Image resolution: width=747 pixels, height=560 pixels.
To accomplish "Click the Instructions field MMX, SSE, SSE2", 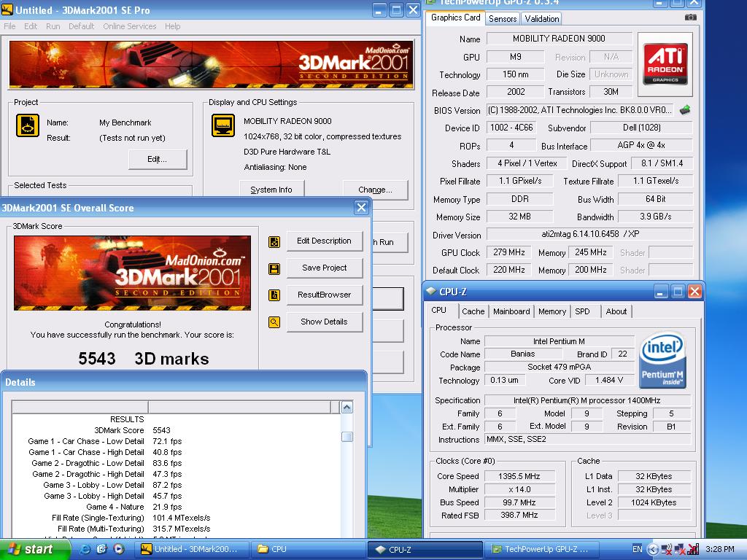I will tap(587, 440).
